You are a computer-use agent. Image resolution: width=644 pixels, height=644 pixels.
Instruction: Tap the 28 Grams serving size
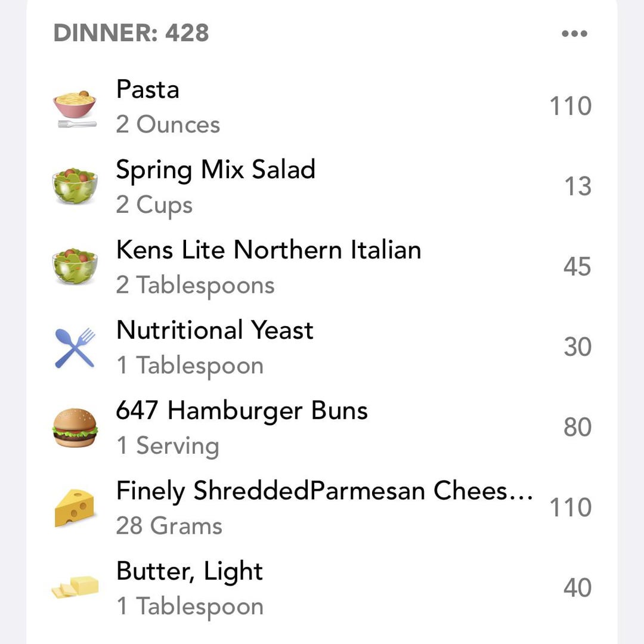coord(169,526)
